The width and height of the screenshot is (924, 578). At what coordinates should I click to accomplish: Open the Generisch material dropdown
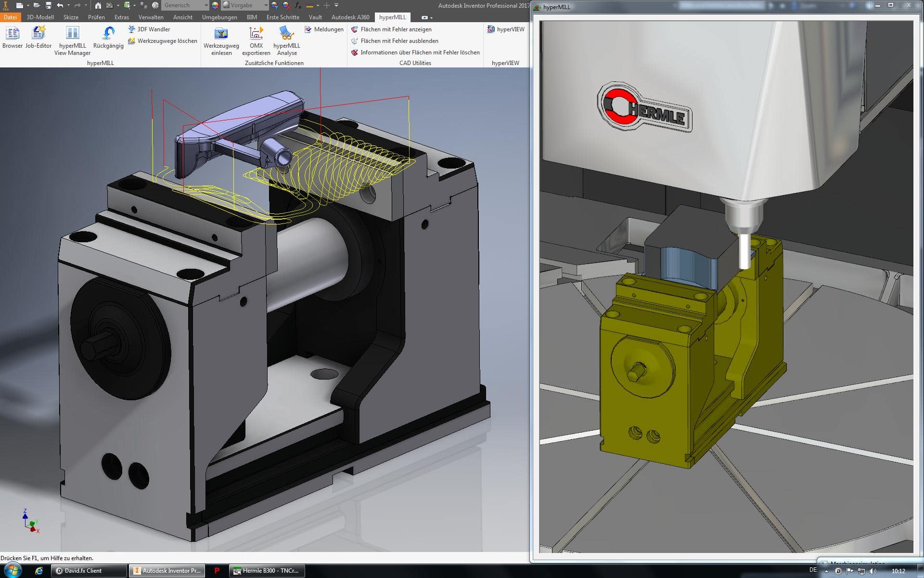pos(185,5)
